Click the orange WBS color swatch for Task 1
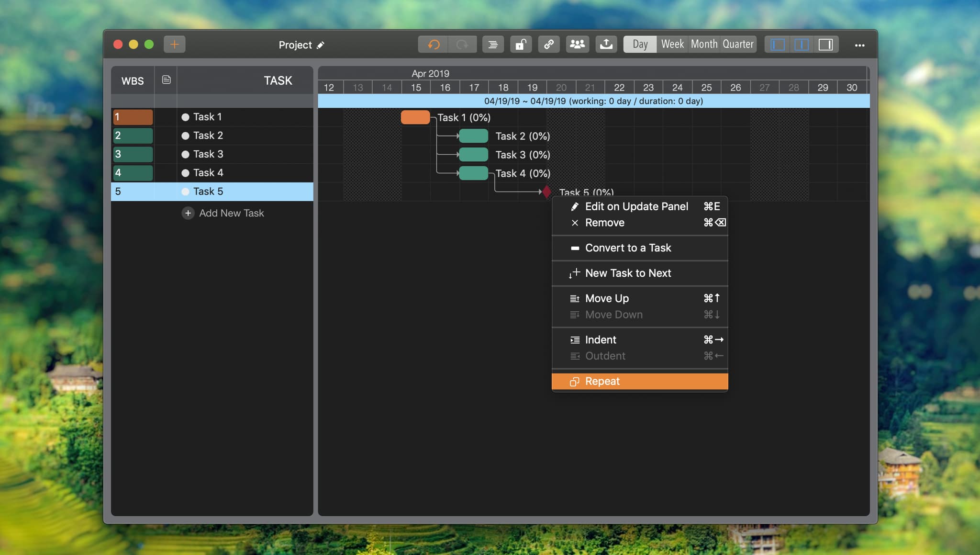Screen dimensions: 980x555 pos(133,117)
